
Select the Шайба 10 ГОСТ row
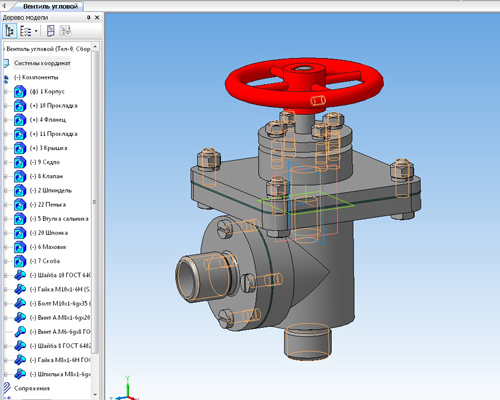[x=60, y=275]
